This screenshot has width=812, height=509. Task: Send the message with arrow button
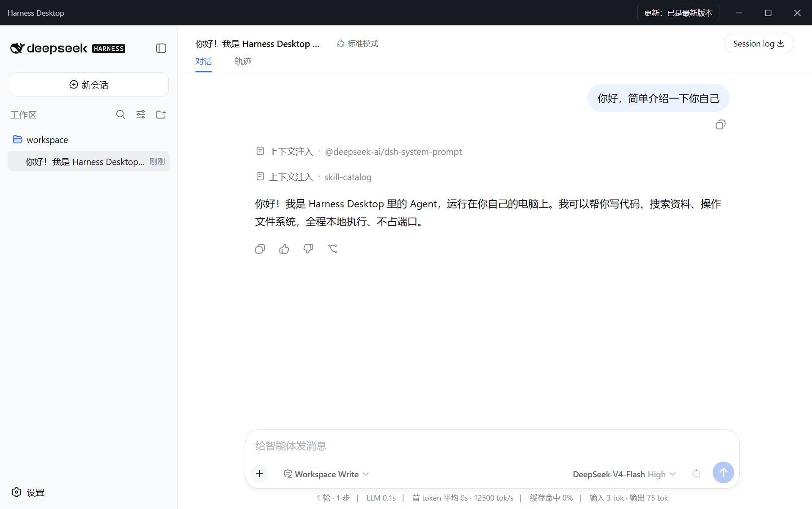point(723,472)
